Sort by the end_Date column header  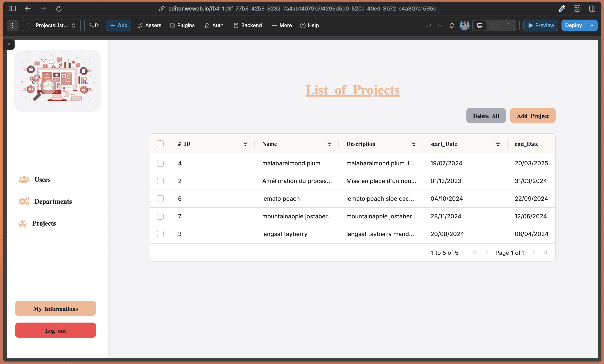tap(527, 144)
